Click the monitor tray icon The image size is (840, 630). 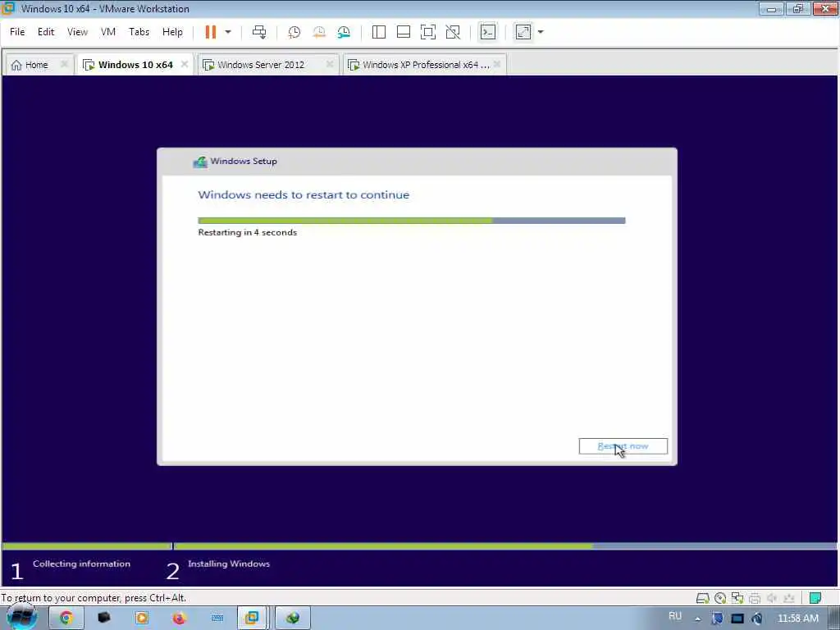(737, 619)
